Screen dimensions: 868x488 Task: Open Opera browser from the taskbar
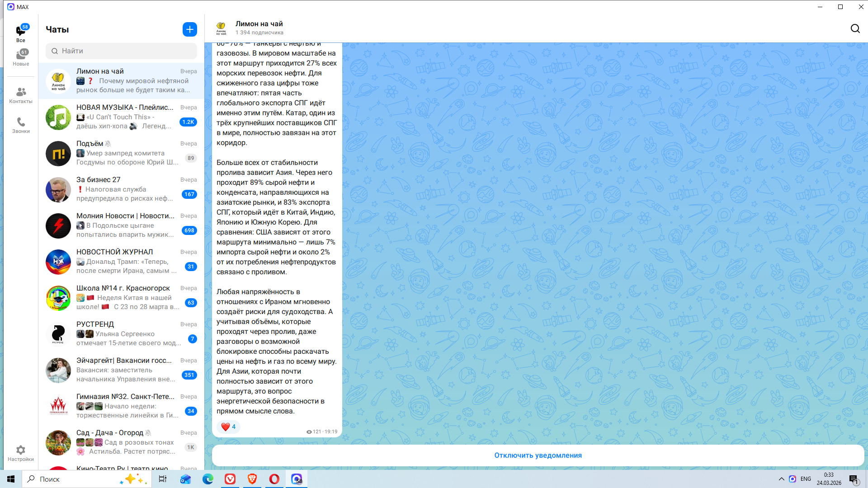(x=274, y=479)
